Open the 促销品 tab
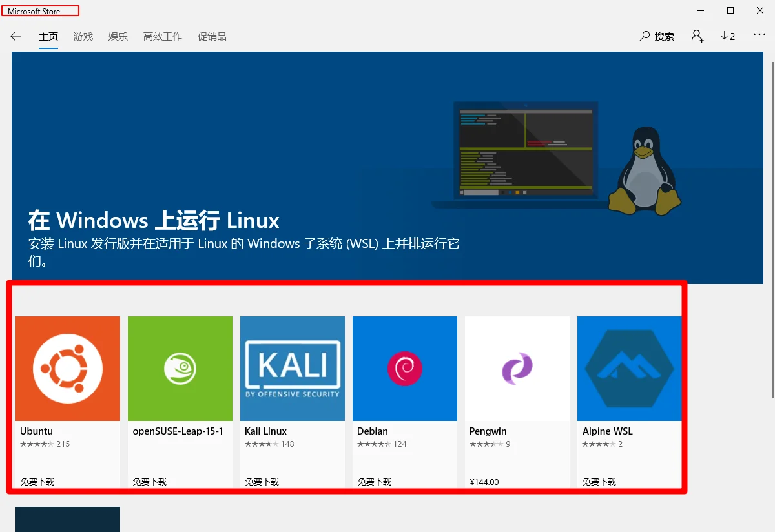775x532 pixels. click(x=212, y=37)
